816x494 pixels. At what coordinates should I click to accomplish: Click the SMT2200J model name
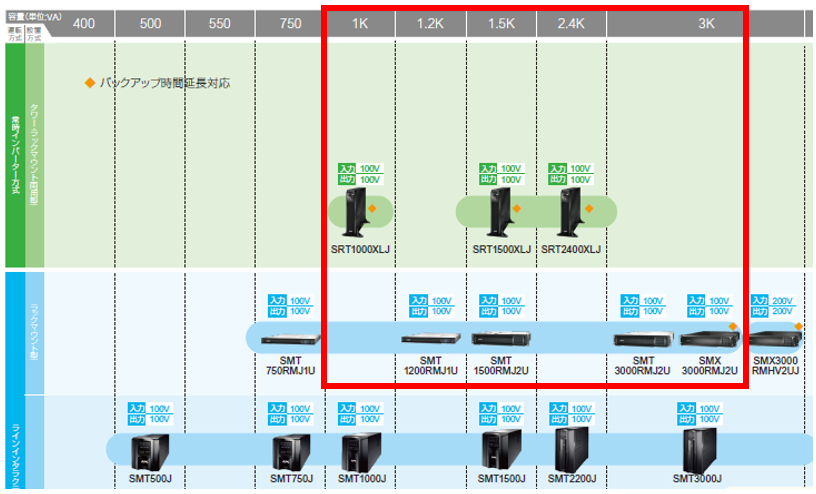coord(572,478)
